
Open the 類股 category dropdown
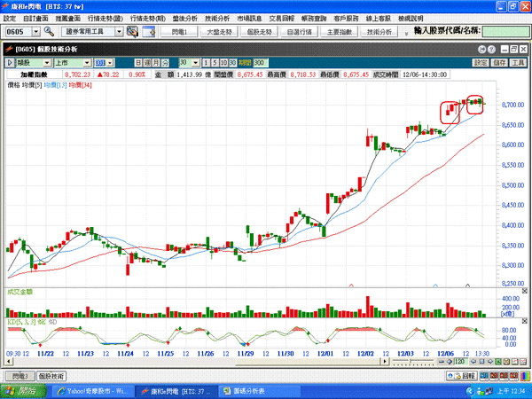47,63
